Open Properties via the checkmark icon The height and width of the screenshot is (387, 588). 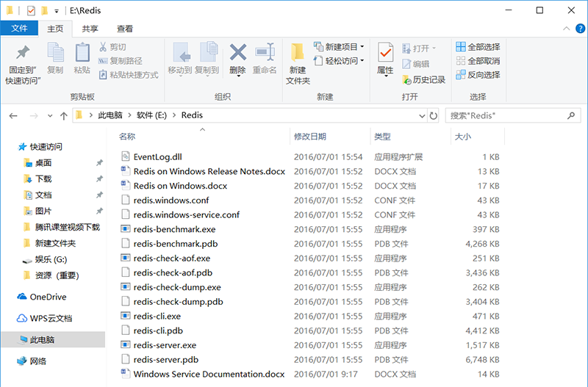(385, 53)
